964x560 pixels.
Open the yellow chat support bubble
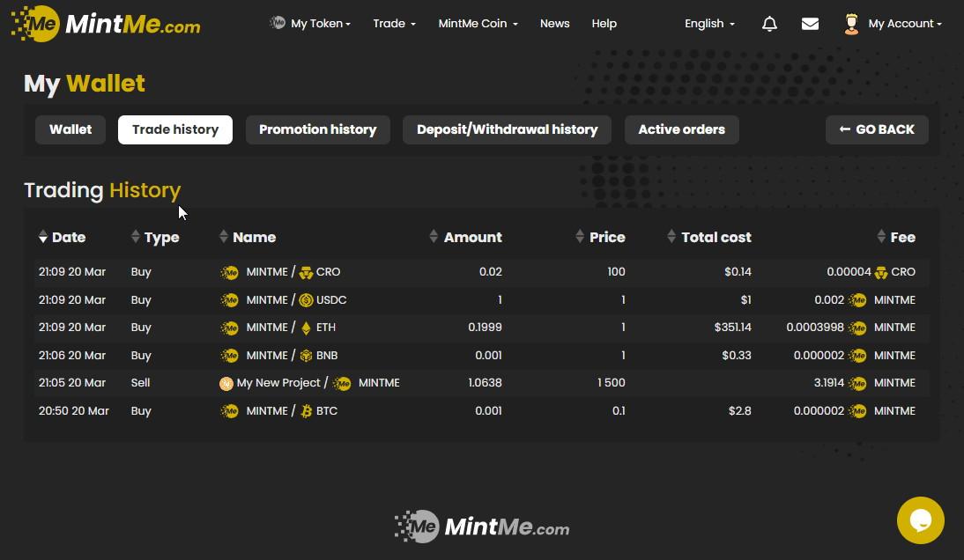pos(920,519)
